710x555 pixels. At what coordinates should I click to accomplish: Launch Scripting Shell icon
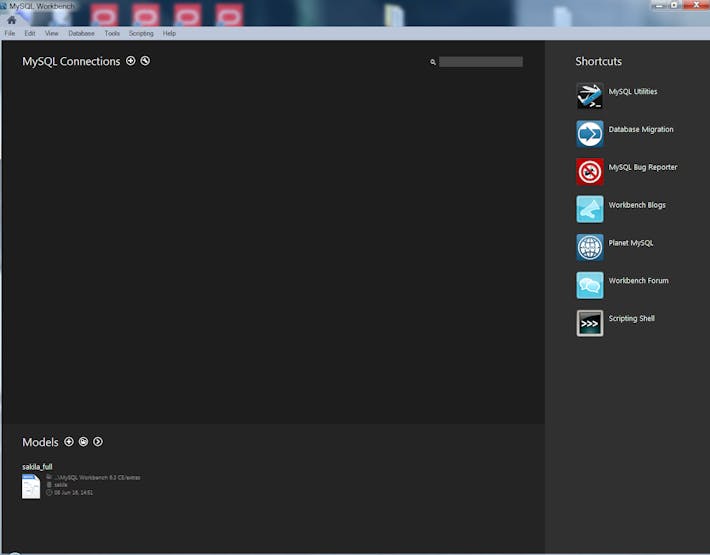pos(590,323)
